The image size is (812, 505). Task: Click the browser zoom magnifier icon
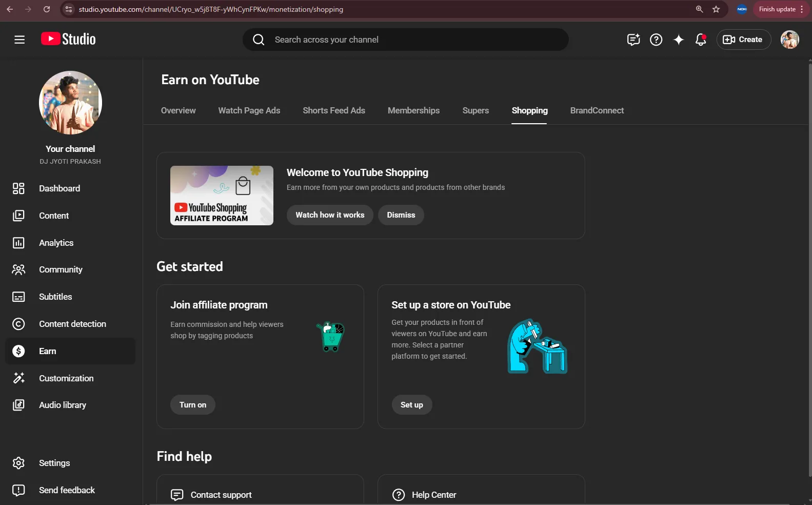[x=699, y=9]
